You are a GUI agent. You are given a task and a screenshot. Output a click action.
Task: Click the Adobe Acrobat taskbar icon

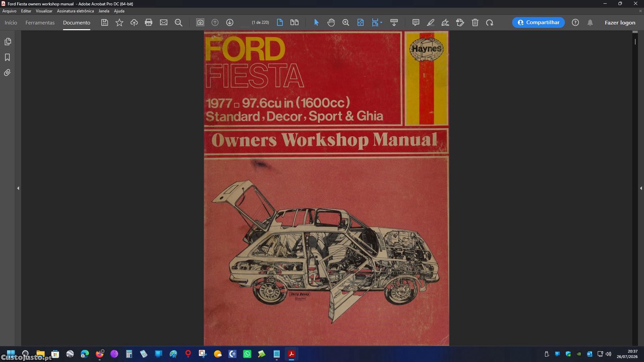click(291, 354)
